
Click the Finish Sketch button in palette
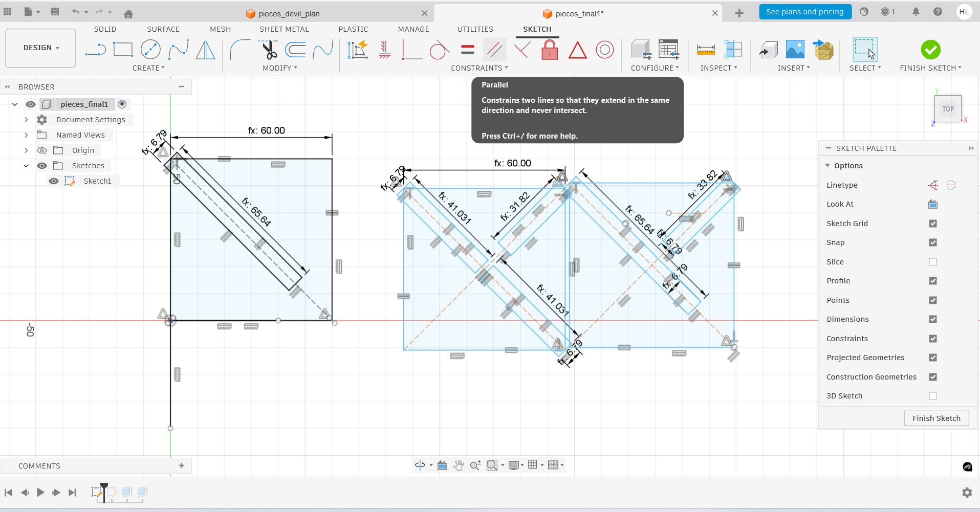click(x=936, y=418)
